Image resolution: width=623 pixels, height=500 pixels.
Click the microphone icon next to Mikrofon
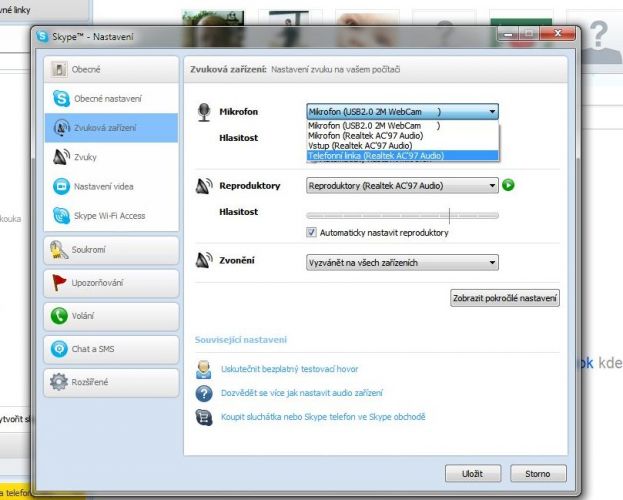[204, 112]
